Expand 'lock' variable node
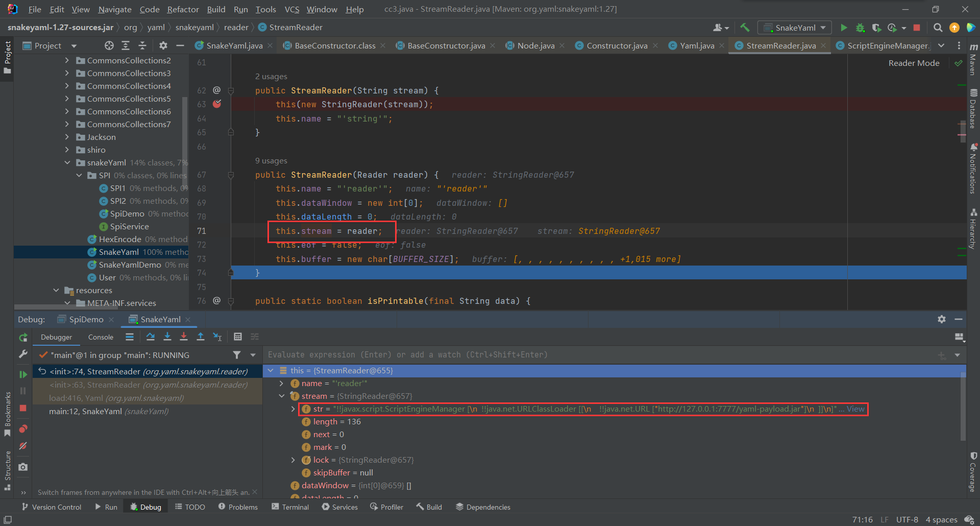The width and height of the screenshot is (980, 526). (293, 460)
